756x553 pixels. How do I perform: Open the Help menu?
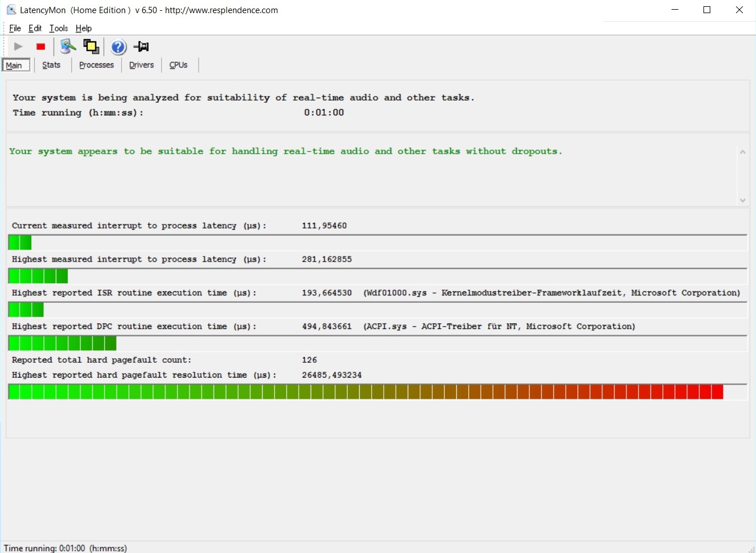click(x=83, y=28)
